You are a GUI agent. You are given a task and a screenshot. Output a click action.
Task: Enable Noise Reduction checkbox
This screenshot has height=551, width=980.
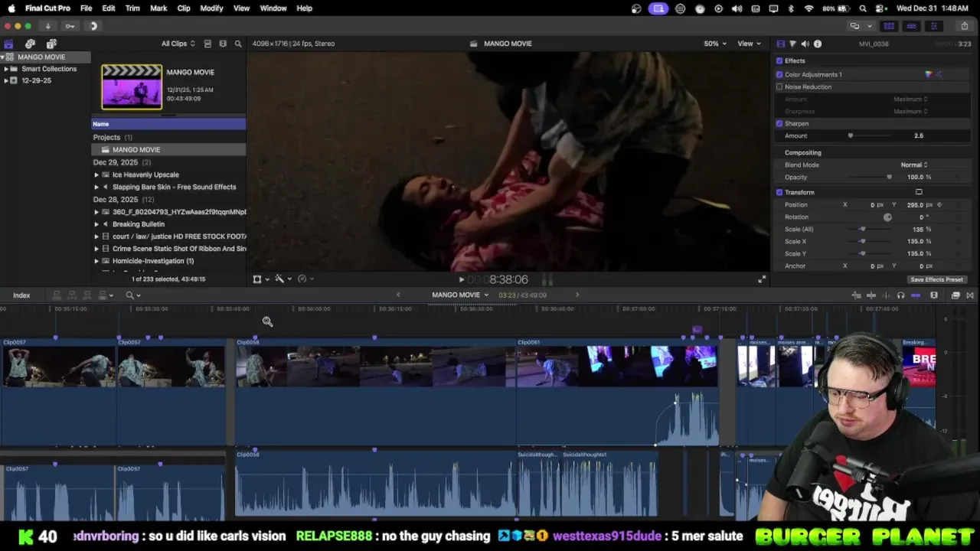click(x=779, y=86)
